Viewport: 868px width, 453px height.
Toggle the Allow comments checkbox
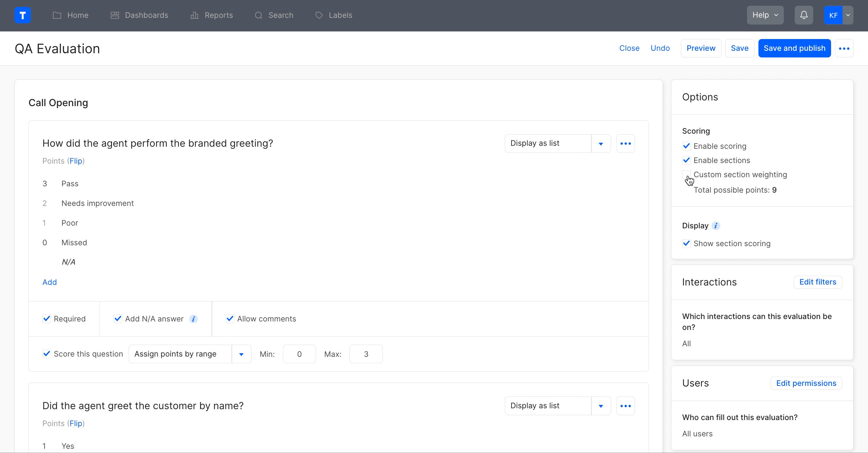click(x=230, y=319)
